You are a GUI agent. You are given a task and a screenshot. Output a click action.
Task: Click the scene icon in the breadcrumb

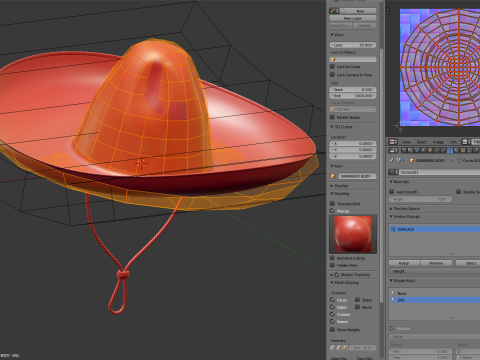tap(399, 160)
